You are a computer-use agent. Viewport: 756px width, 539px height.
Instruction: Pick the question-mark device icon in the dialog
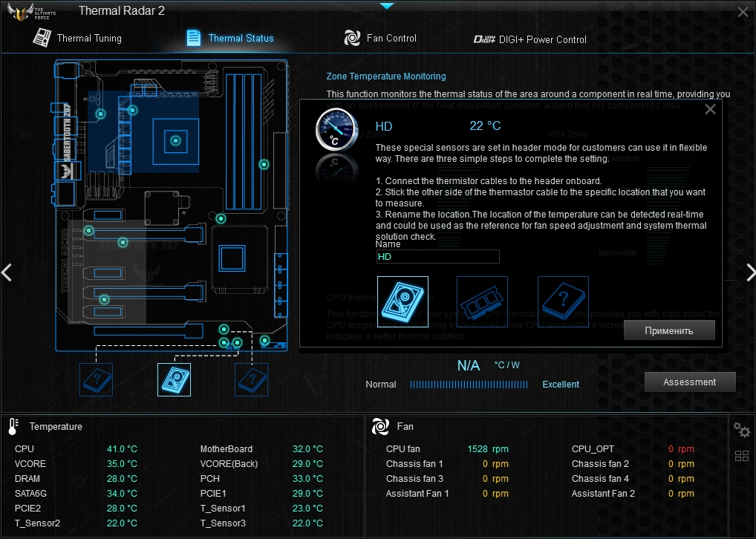(x=563, y=302)
